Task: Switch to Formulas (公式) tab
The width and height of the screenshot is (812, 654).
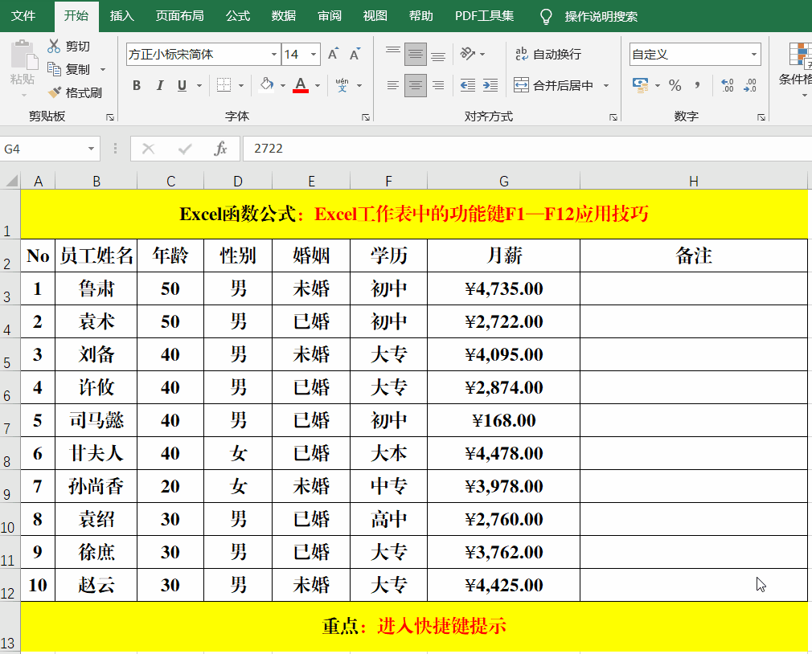Action: pyautogui.click(x=238, y=16)
